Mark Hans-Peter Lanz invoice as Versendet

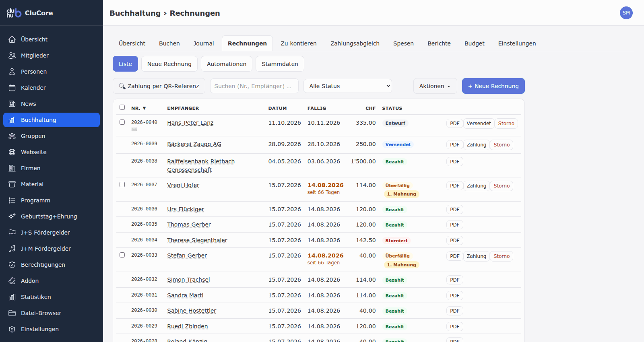[x=479, y=124]
